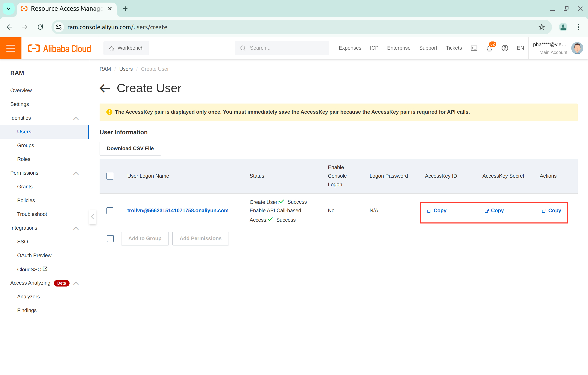Go to Roles in the sidebar
This screenshot has height=375, width=588.
(x=24, y=159)
